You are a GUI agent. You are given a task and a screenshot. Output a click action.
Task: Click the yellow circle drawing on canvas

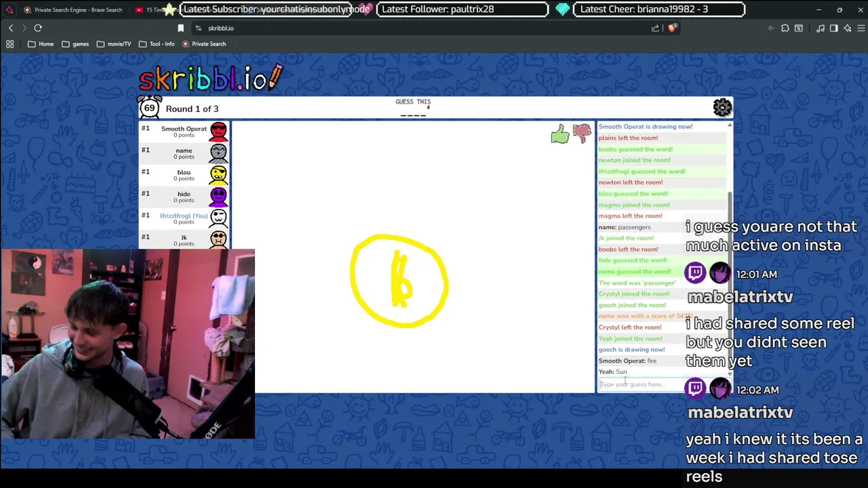tap(399, 281)
